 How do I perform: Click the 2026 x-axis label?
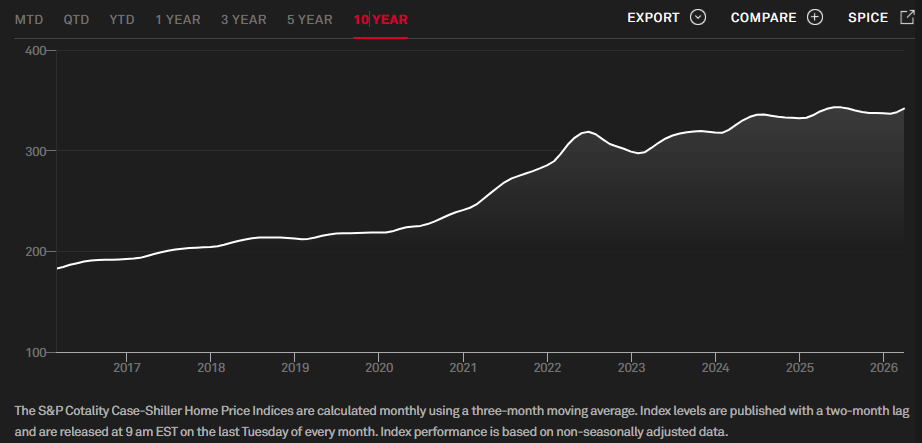pyautogui.click(x=884, y=368)
